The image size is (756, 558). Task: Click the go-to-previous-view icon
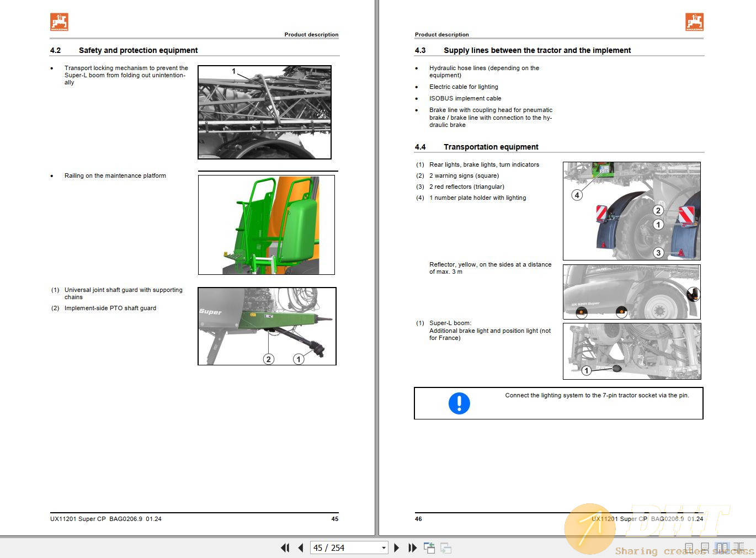click(429, 548)
